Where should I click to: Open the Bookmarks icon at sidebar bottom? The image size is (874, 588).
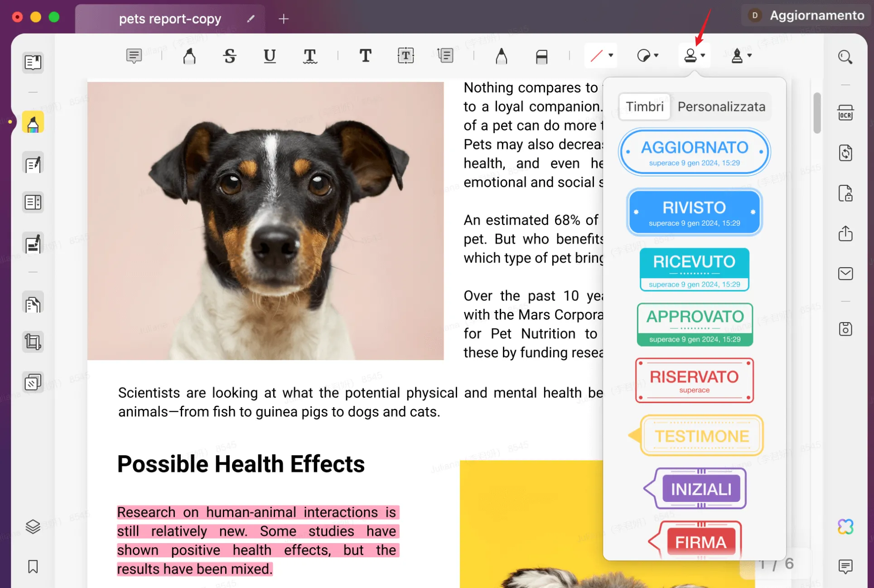[x=33, y=567]
